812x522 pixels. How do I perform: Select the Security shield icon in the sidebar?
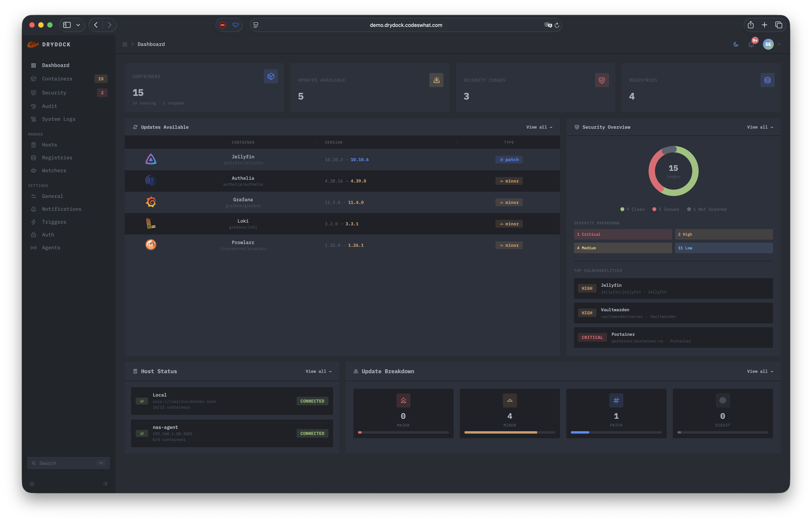pyautogui.click(x=34, y=93)
